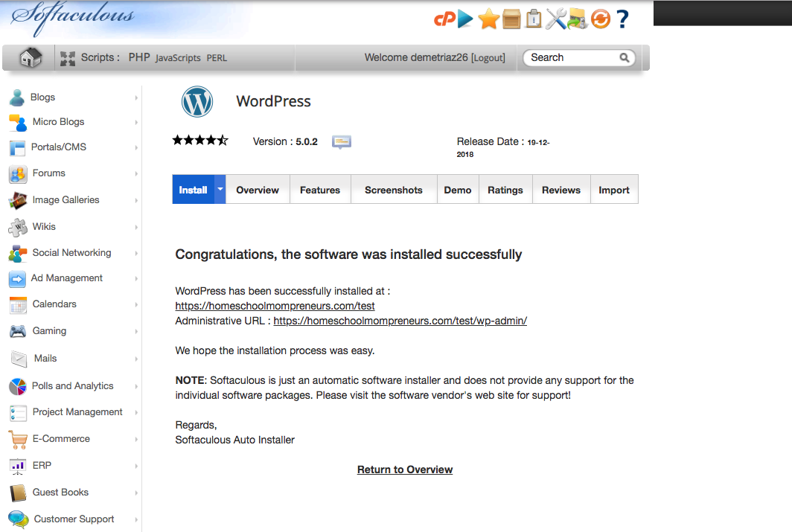The image size is (792, 532).
Task: Open the wooden box installations icon
Action: click(x=511, y=19)
